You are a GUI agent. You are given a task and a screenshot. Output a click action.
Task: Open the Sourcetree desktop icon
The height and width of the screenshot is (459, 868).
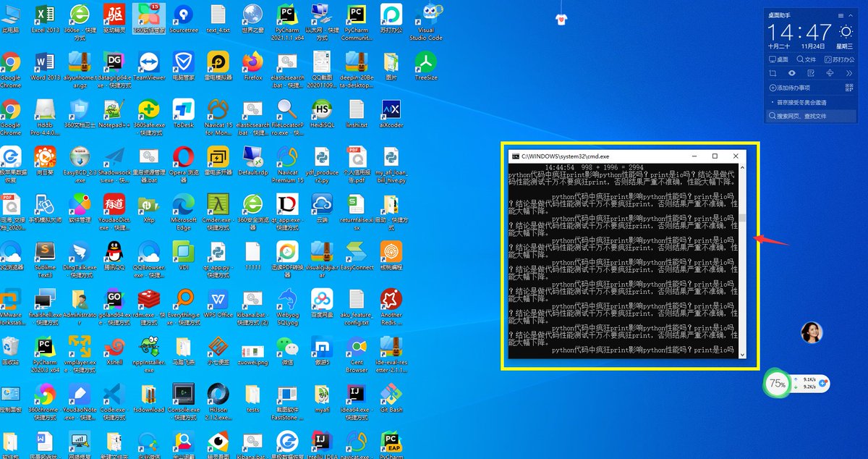(184, 19)
